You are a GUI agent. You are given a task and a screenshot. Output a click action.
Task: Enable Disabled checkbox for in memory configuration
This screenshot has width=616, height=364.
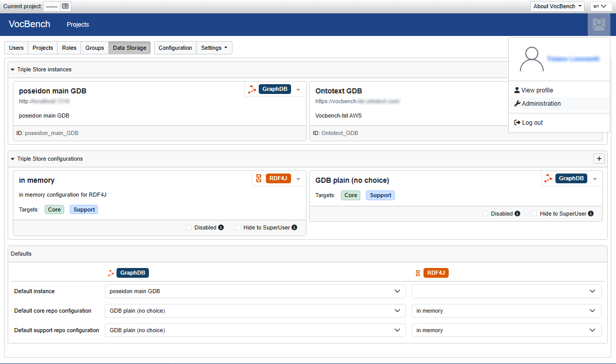tap(188, 227)
